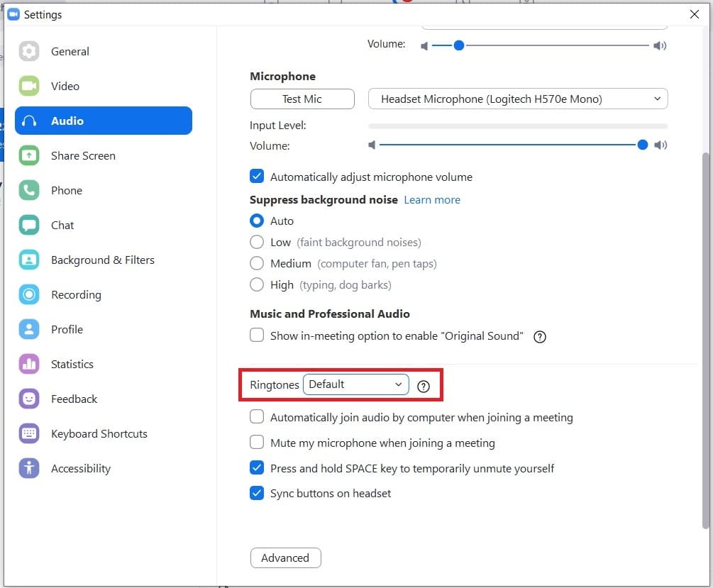
Task: Click the Test Mic button
Action: tap(302, 99)
